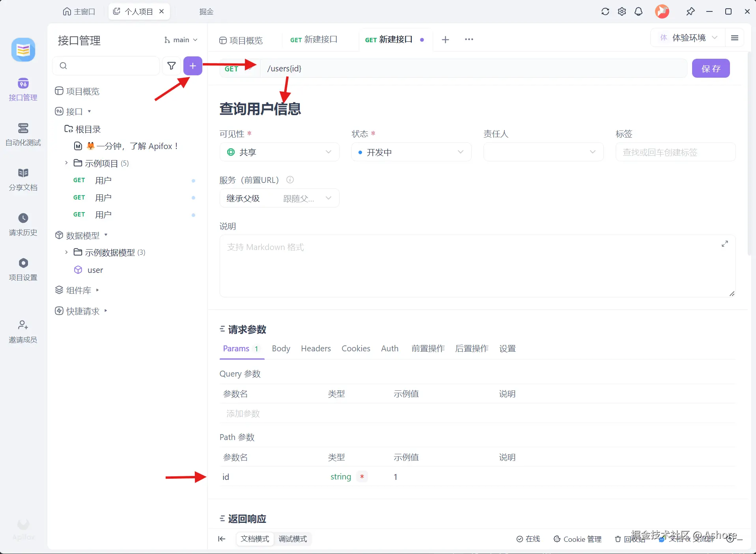
Task: Select the user data model
Action: (x=95, y=270)
